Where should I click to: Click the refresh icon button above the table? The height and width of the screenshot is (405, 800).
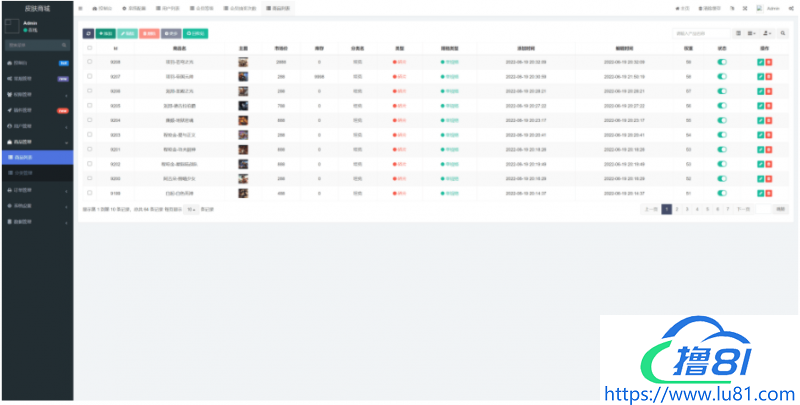(87, 33)
